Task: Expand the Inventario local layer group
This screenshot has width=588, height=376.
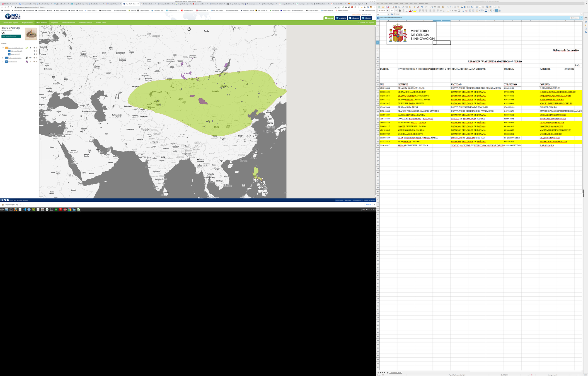Action: coord(3,62)
